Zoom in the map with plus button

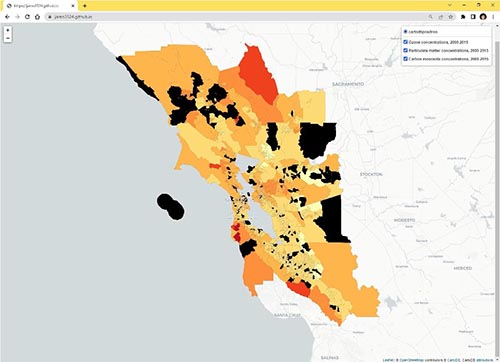click(x=8, y=30)
